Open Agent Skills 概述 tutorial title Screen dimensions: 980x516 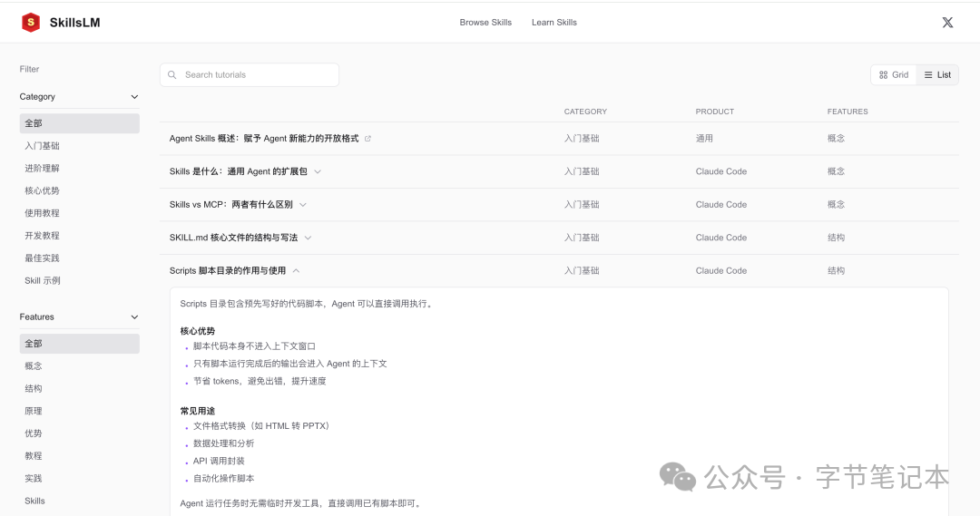[x=264, y=139]
